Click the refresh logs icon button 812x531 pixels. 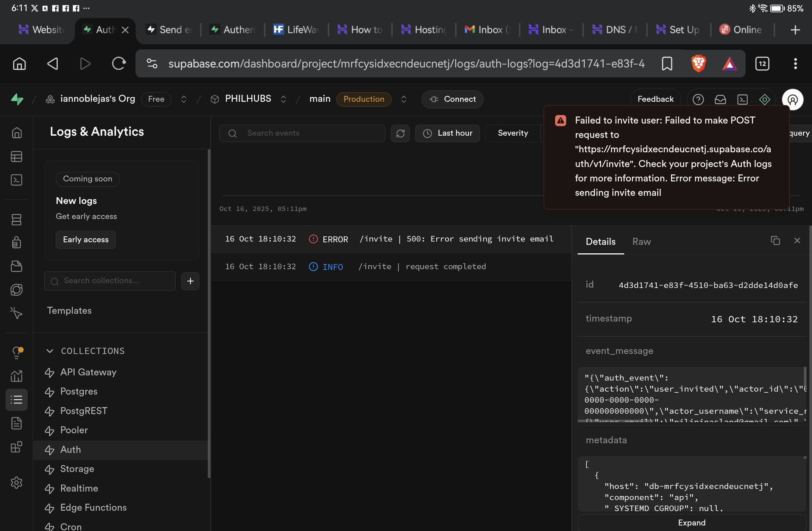pos(400,133)
